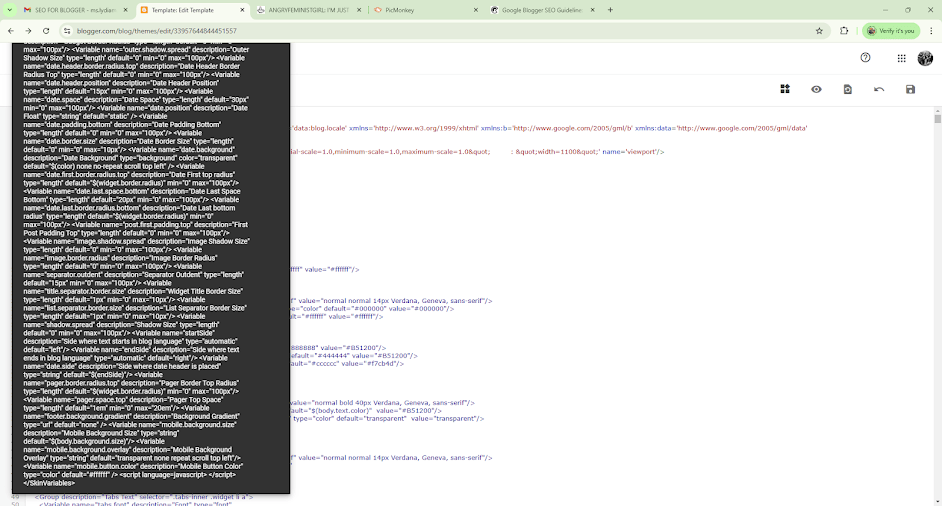Preview the theme with the eye icon
This screenshot has height=506, width=942.
(817, 90)
